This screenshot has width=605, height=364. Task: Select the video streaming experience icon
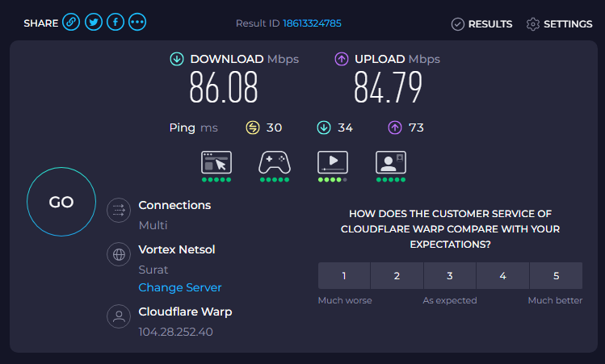click(333, 162)
